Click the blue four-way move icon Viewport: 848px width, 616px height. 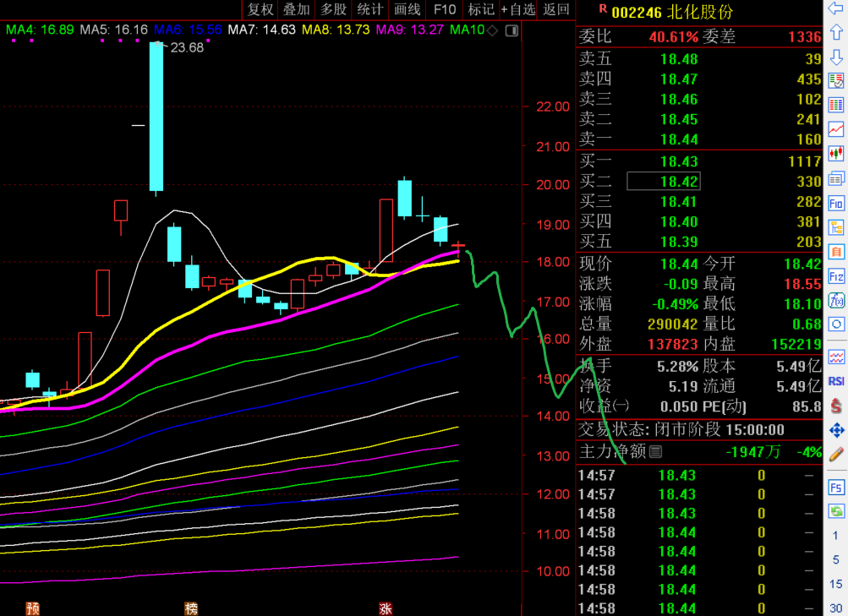[x=835, y=430]
